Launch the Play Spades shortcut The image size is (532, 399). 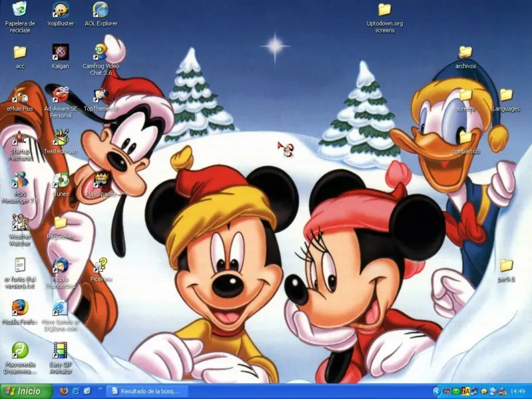[101, 186]
